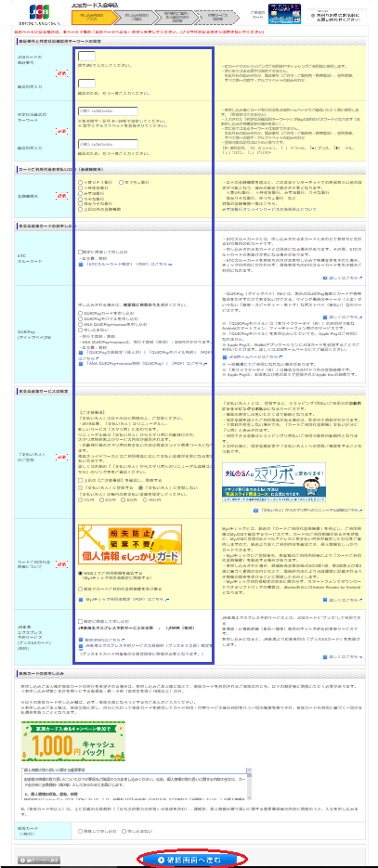
Task: Click the JCB card image thumbnail
Action: (283, 12)
